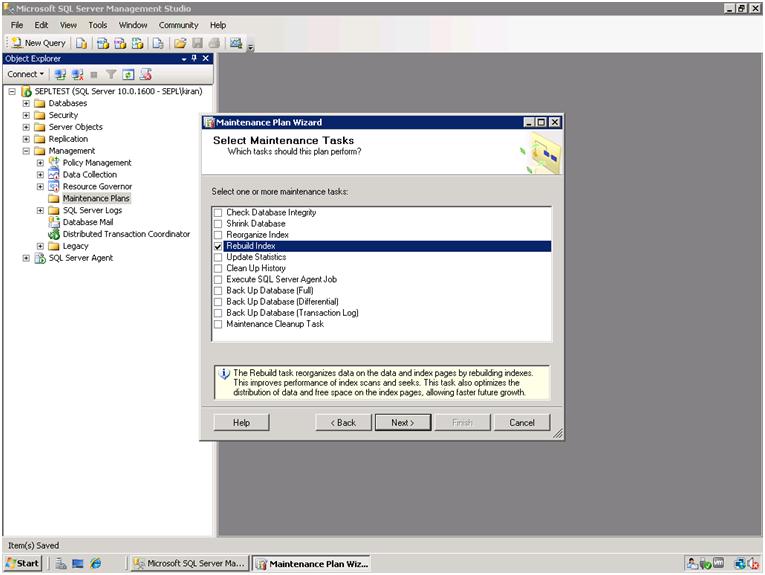Click the Help button in the wizard
The height and width of the screenshot is (575, 765).
pyautogui.click(x=241, y=423)
